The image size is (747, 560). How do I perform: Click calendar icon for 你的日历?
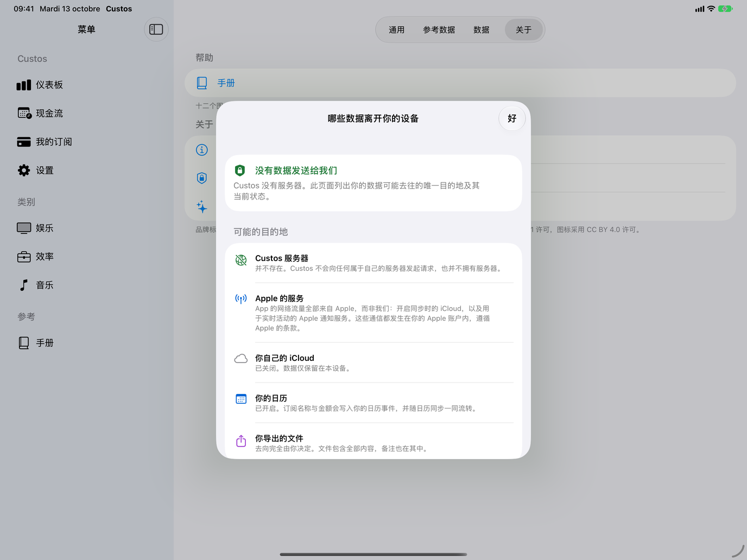(241, 399)
